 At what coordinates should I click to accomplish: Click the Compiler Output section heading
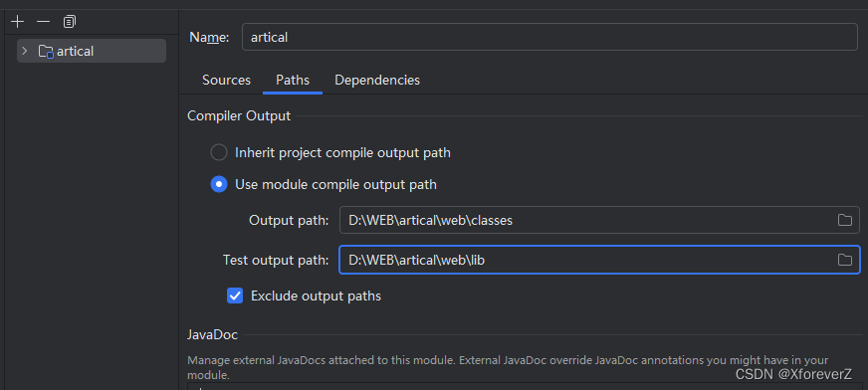coord(239,116)
